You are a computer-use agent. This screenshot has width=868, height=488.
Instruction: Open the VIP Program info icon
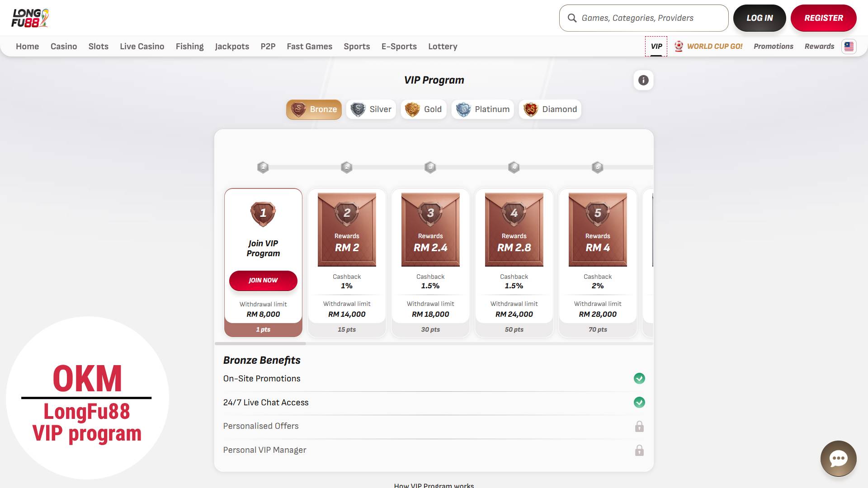coord(643,80)
